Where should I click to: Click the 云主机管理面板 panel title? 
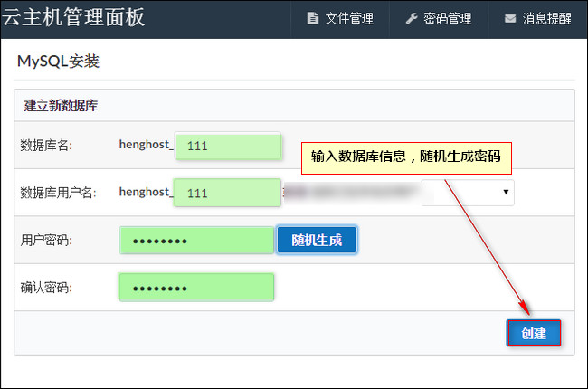73,17
